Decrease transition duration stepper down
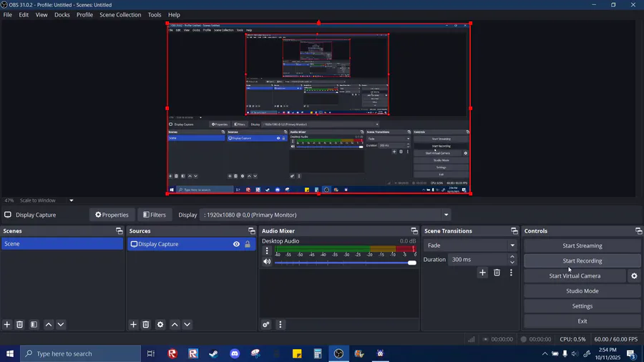Screen dimensions: 644x362 [512, 263]
